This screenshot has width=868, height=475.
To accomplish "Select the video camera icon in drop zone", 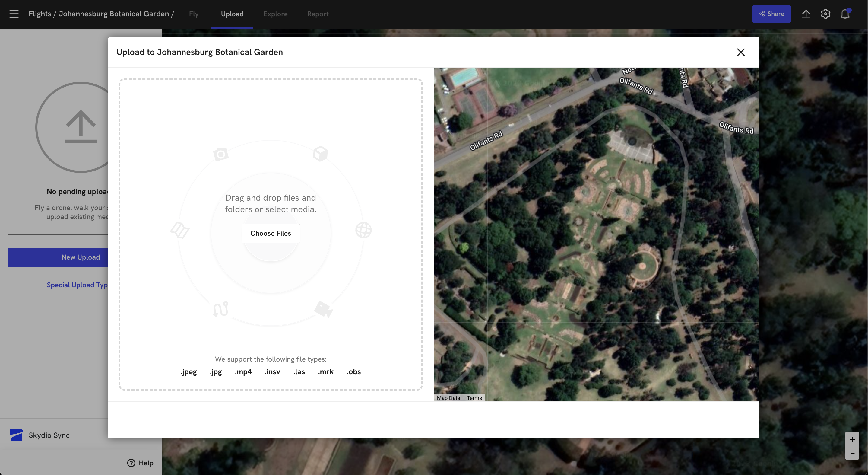I will point(323,310).
